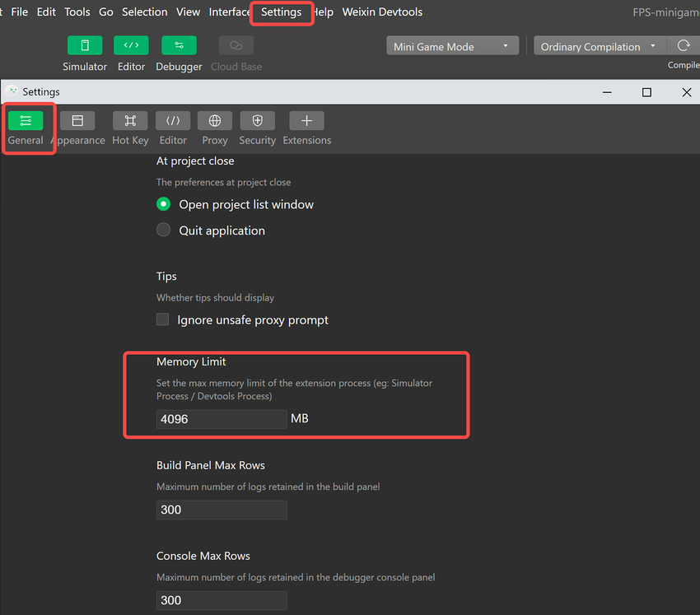Open the Hot Key settings tab
This screenshot has height=615, width=700.
pyautogui.click(x=130, y=121)
